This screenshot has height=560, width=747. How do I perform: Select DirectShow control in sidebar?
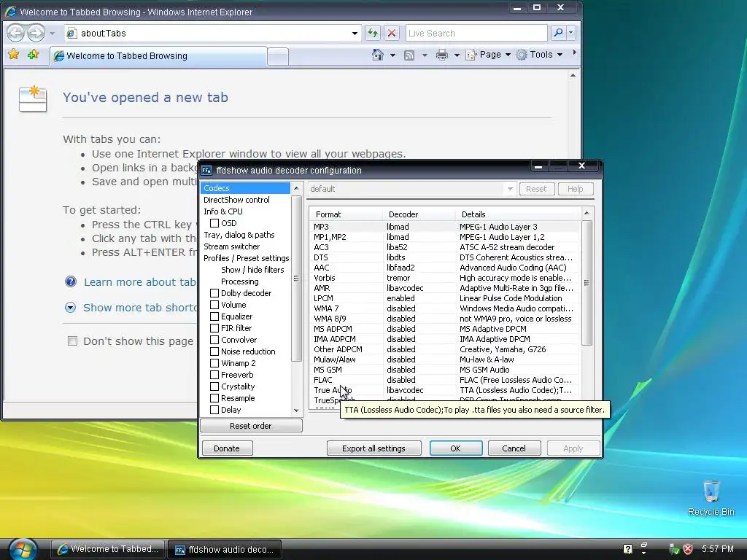(x=236, y=200)
